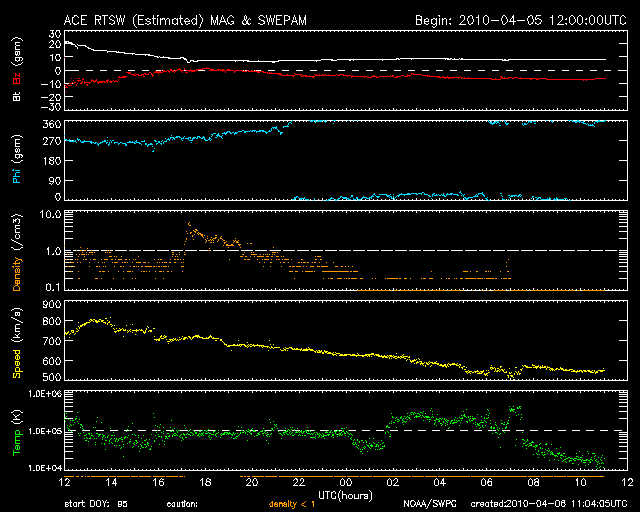
Task: Click the orange "Density" axis label
Action: click(x=17, y=273)
